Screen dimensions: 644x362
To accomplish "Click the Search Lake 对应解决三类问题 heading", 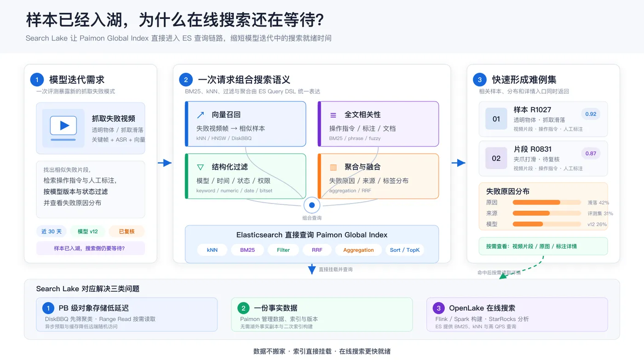I will (88, 289).
